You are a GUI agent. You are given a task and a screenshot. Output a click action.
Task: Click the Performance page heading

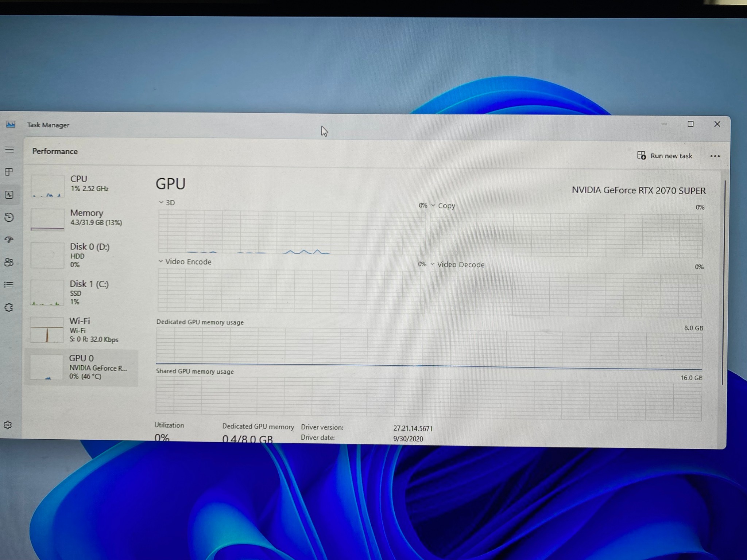[55, 151]
